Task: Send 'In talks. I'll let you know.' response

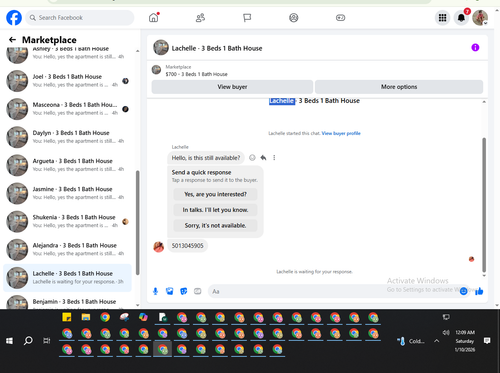Action: 215,210
